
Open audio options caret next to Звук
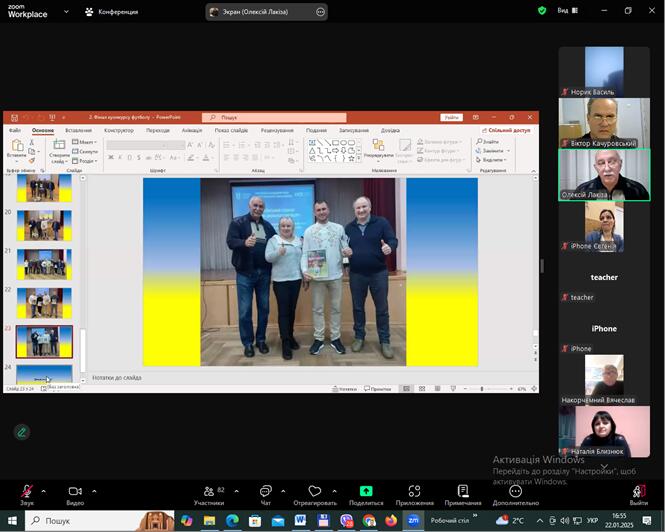coord(44,491)
